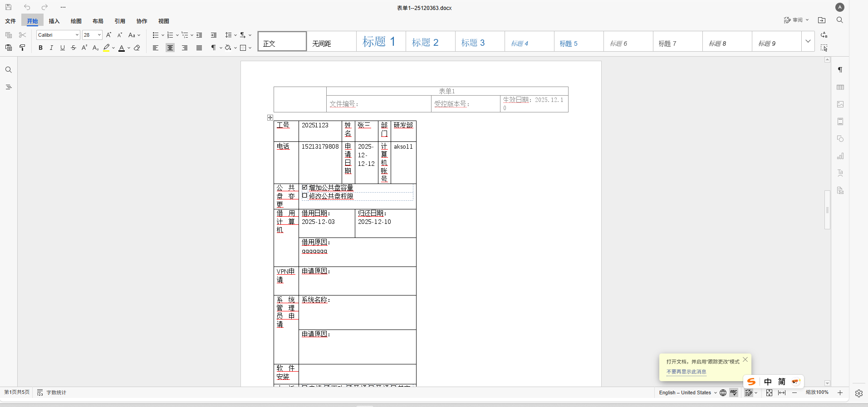Justify the paragraph text
868x407 pixels.
coord(199,48)
